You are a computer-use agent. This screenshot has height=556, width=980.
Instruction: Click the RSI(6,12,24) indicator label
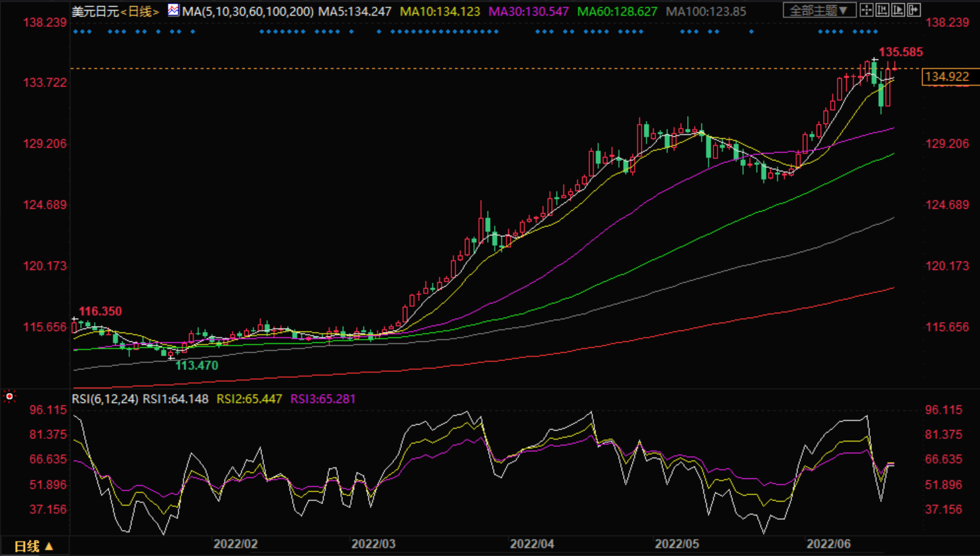(105, 399)
